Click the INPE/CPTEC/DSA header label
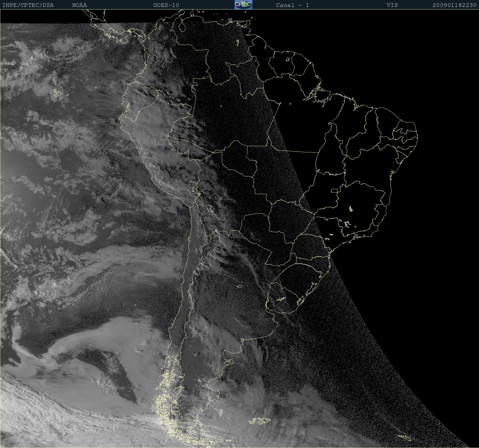The image size is (479, 448). 28,5
